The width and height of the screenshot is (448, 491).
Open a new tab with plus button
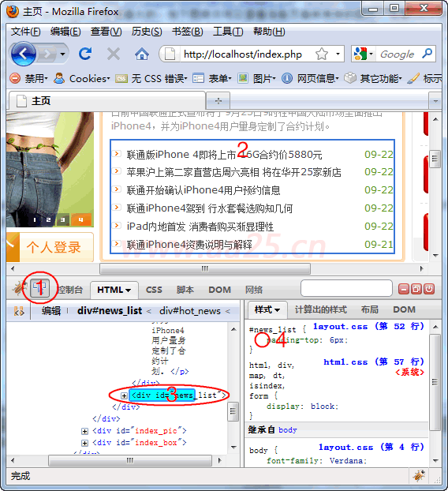218,101
